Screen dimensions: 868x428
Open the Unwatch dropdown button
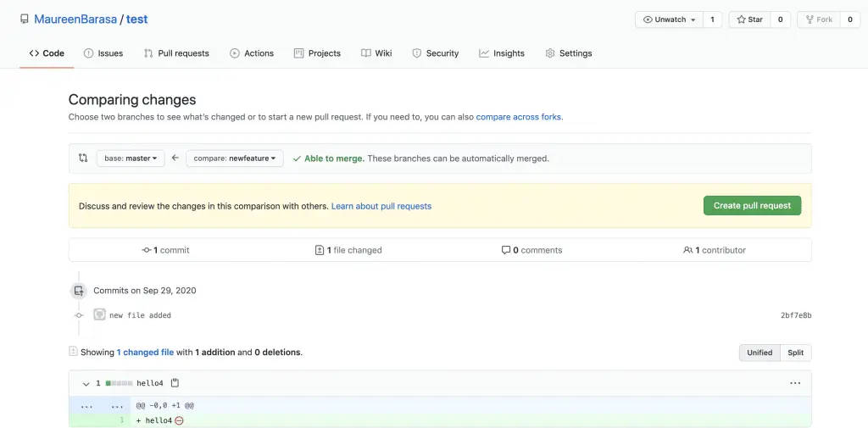tap(670, 19)
